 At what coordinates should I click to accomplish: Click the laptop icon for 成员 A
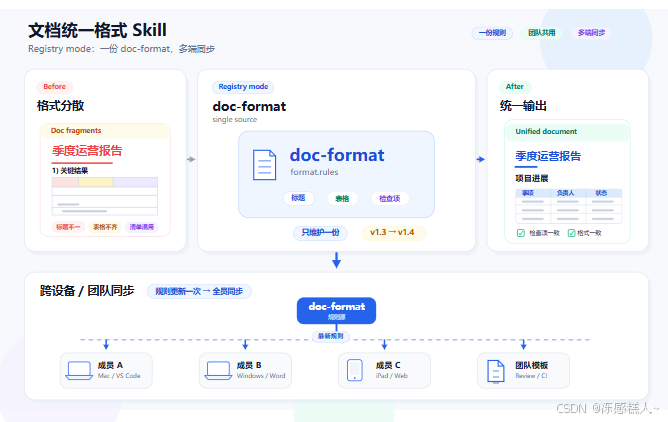point(79,370)
